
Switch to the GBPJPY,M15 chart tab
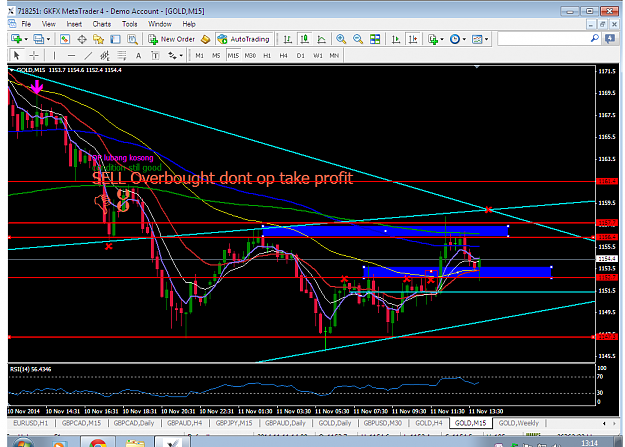(x=234, y=423)
